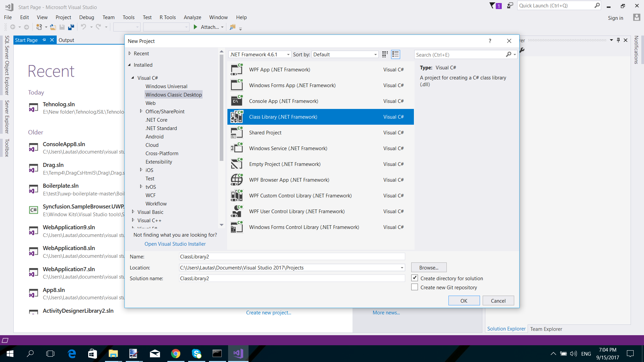Click the Tehnolog.sln solution icon
Image resolution: width=644 pixels, height=362 pixels.
34,108
